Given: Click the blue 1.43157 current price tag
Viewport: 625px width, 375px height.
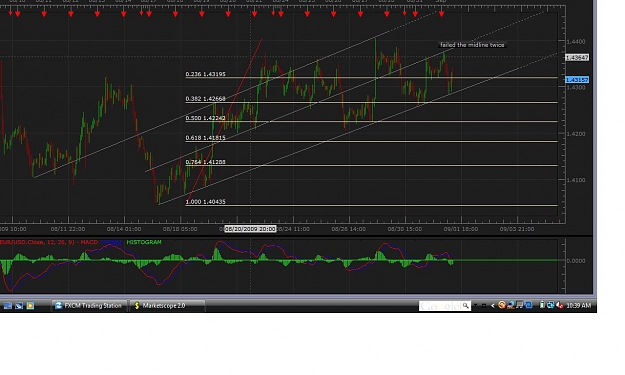Looking at the screenshot, I should click(577, 80).
